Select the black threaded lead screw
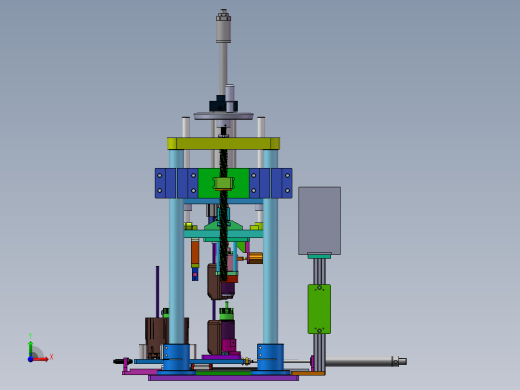The height and width of the screenshot is (390, 520). (223, 213)
